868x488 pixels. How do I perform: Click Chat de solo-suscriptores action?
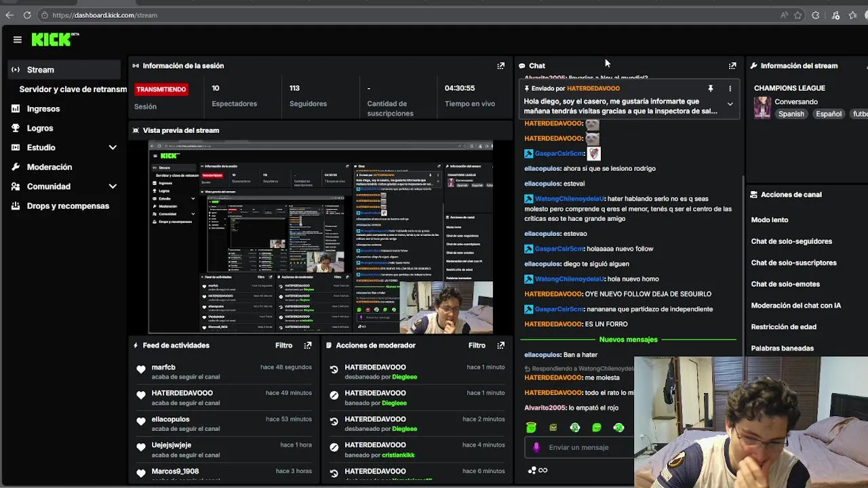point(794,263)
